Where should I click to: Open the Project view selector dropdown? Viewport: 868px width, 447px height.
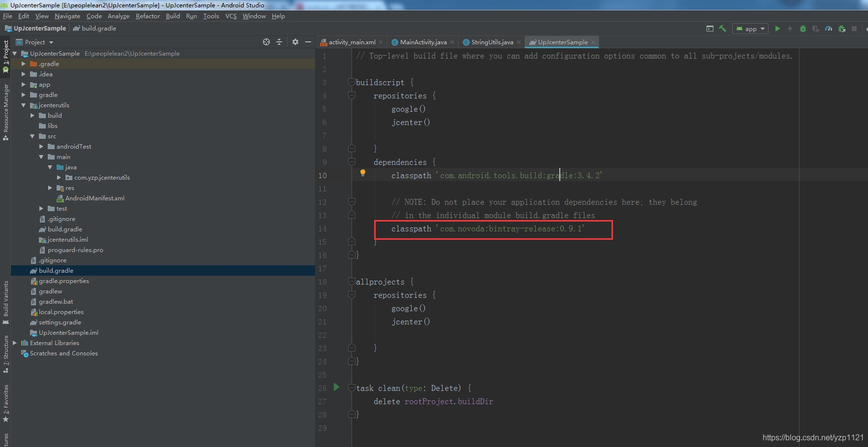34,42
